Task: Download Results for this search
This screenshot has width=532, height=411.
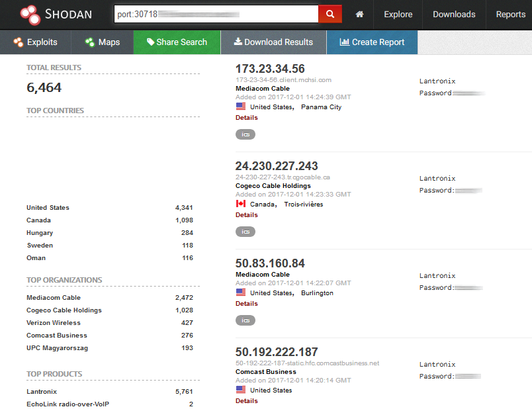Action: click(273, 42)
